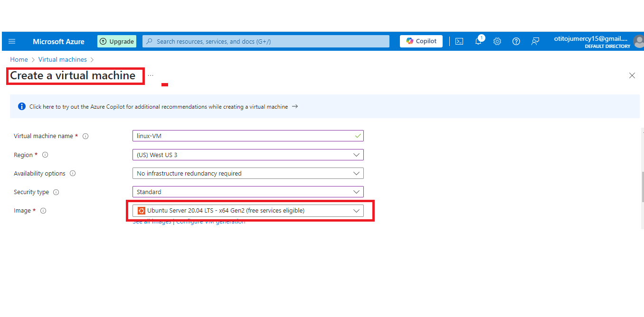Screen dimensions: 644x317
Task: Click the user avatar picture
Action: click(x=639, y=42)
